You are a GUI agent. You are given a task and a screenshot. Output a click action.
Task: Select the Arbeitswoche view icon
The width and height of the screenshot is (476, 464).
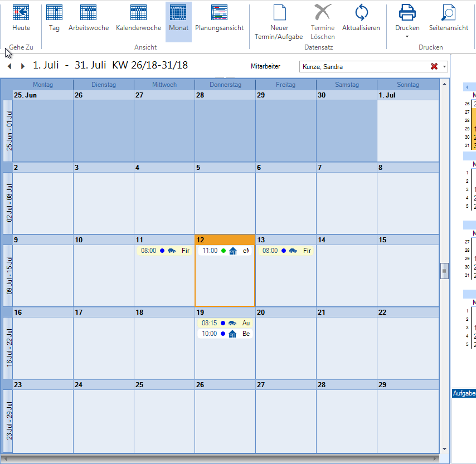(x=89, y=12)
